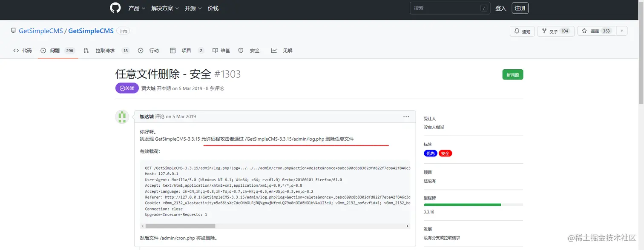Open the bold GetSimpleCMS repository link

(x=91, y=31)
